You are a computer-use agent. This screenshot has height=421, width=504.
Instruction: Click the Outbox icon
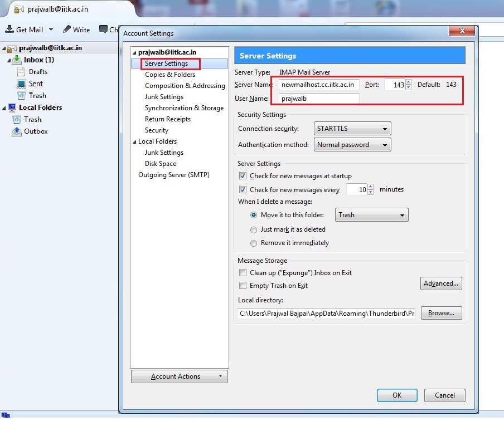pyautogui.click(x=16, y=131)
